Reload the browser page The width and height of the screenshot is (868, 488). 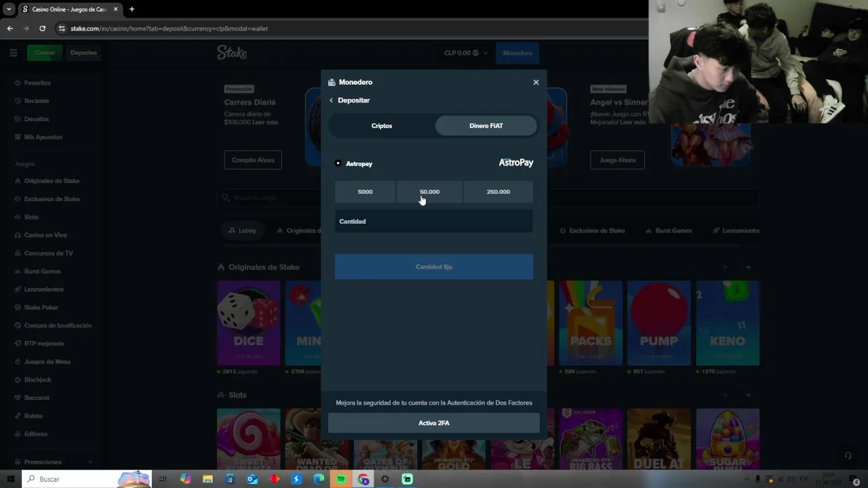42,28
